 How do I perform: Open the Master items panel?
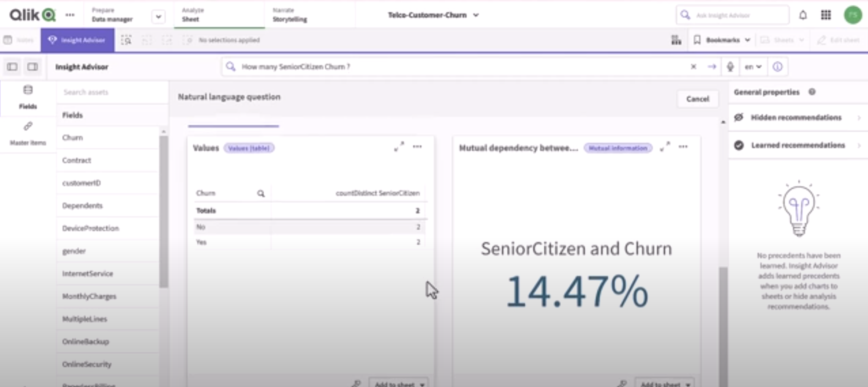point(28,133)
